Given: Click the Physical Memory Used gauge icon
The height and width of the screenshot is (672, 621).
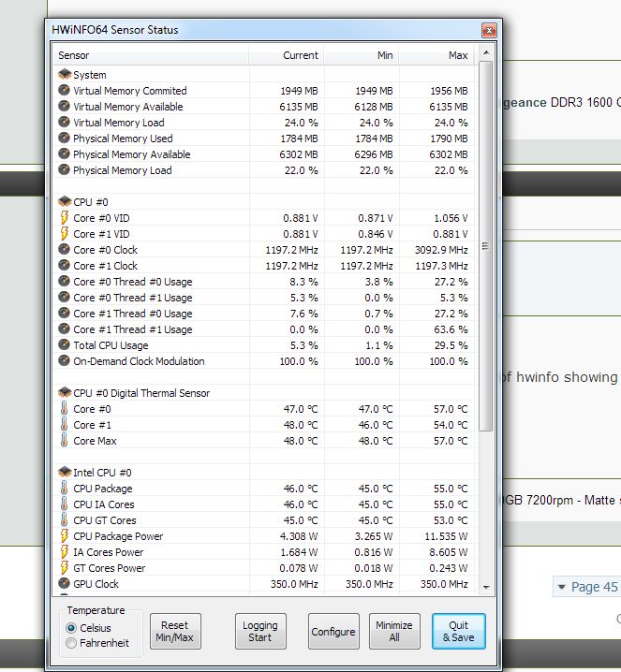Looking at the screenshot, I should point(64,138).
